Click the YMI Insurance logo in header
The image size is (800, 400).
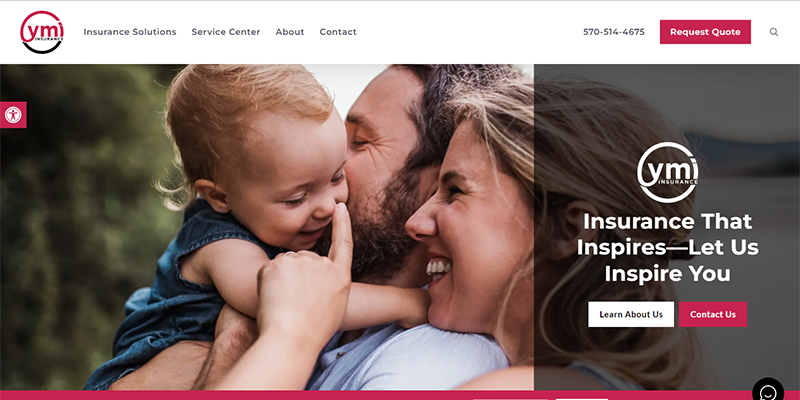[x=42, y=32]
